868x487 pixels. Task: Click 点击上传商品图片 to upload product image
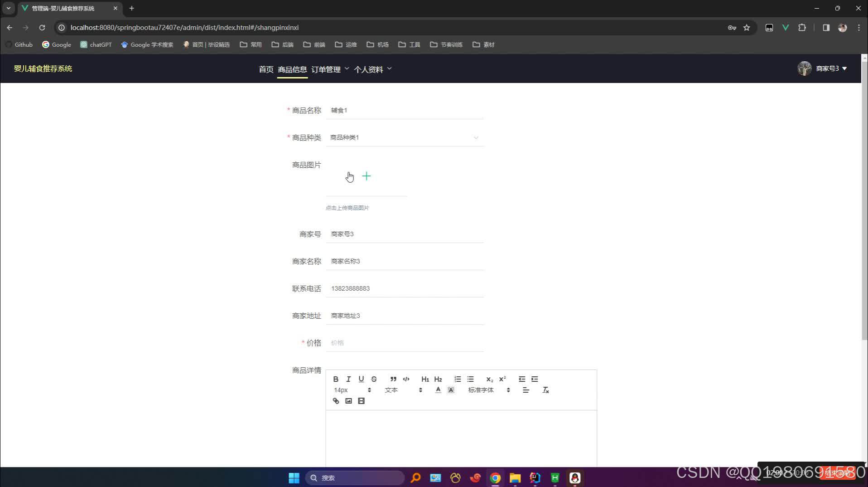[347, 208]
